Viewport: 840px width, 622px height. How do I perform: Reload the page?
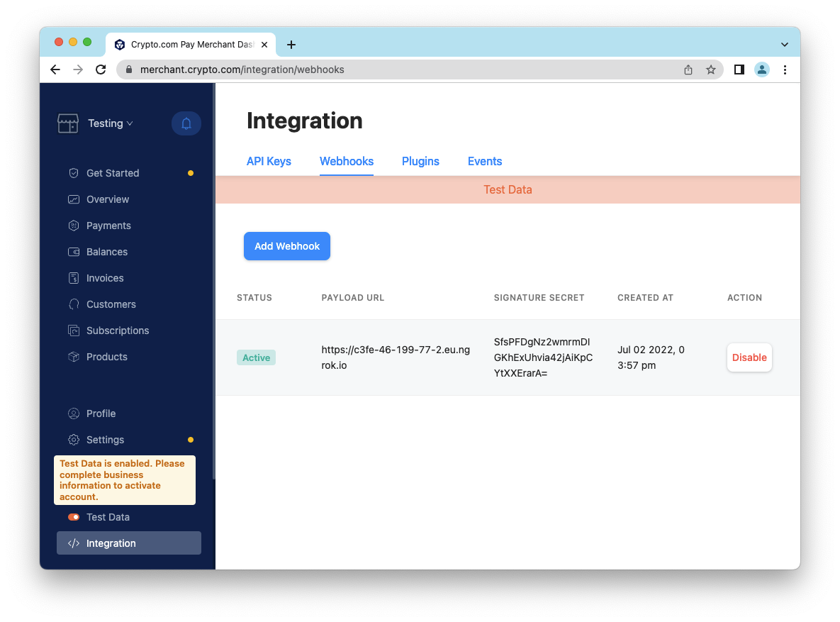[x=101, y=70]
